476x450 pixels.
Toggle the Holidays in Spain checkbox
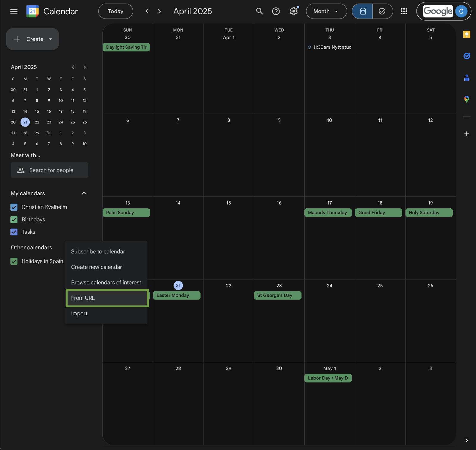[x=14, y=261]
